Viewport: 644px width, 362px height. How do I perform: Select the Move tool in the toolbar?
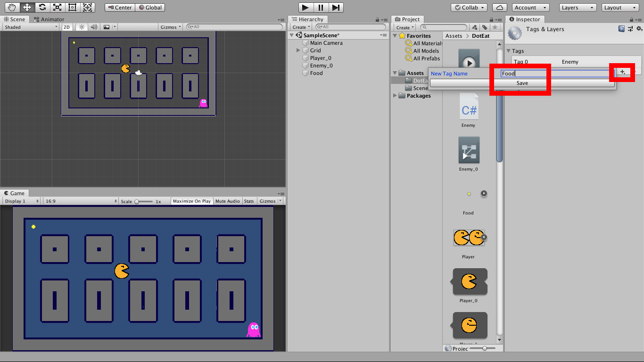[27, 8]
